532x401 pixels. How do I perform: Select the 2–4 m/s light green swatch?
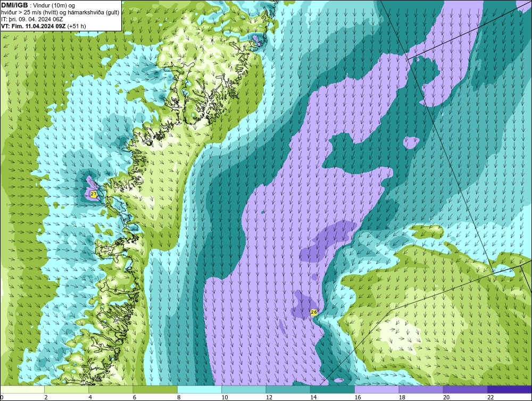[66, 389]
